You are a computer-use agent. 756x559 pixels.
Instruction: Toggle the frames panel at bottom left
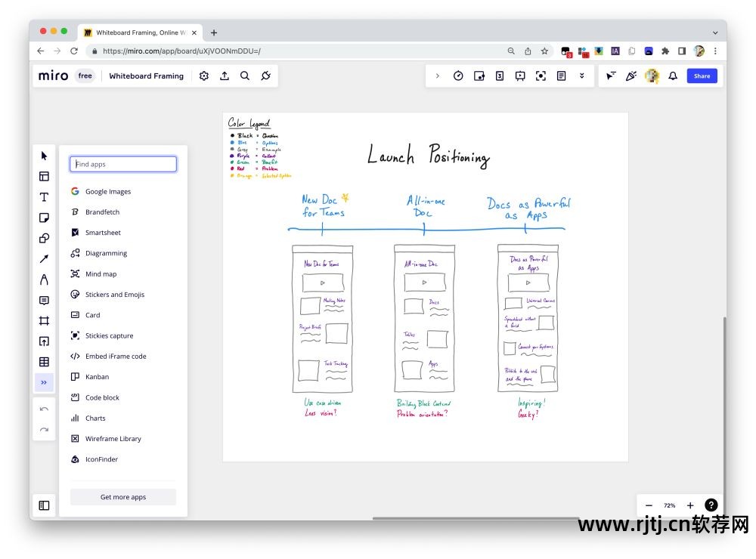click(44, 505)
